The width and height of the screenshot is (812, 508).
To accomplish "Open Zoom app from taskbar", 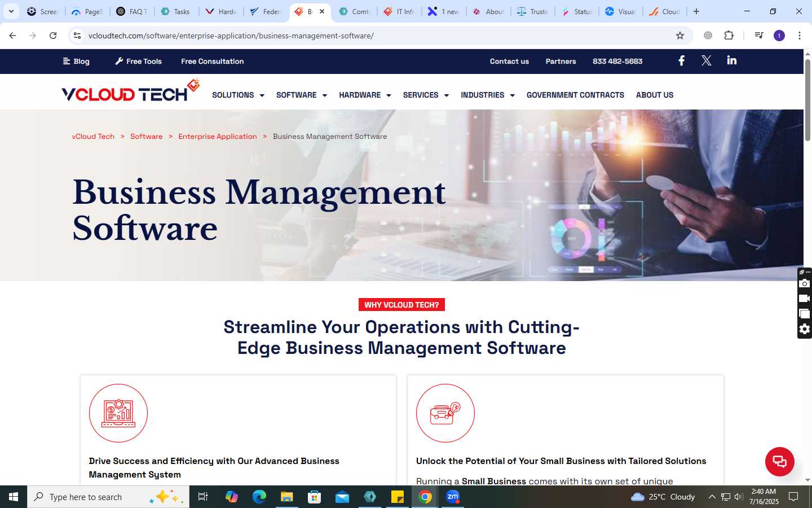I will coord(453,497).
